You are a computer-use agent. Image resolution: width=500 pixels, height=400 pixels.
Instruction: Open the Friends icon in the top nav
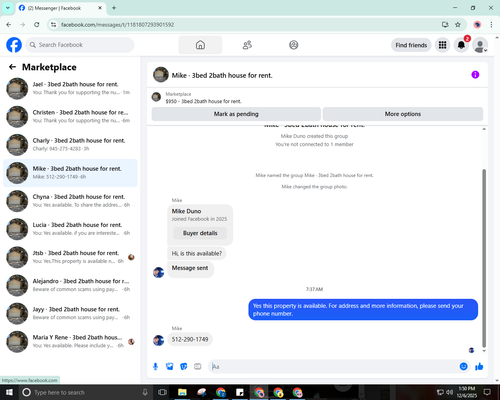point(247,45)
